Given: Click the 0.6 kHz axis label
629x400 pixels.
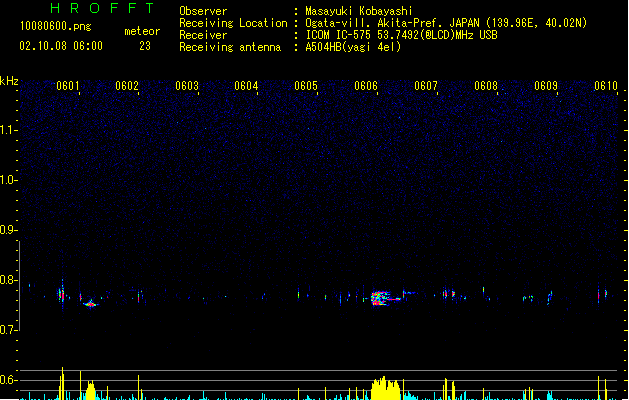Looking at the screenshot, I should pos(8,380).
